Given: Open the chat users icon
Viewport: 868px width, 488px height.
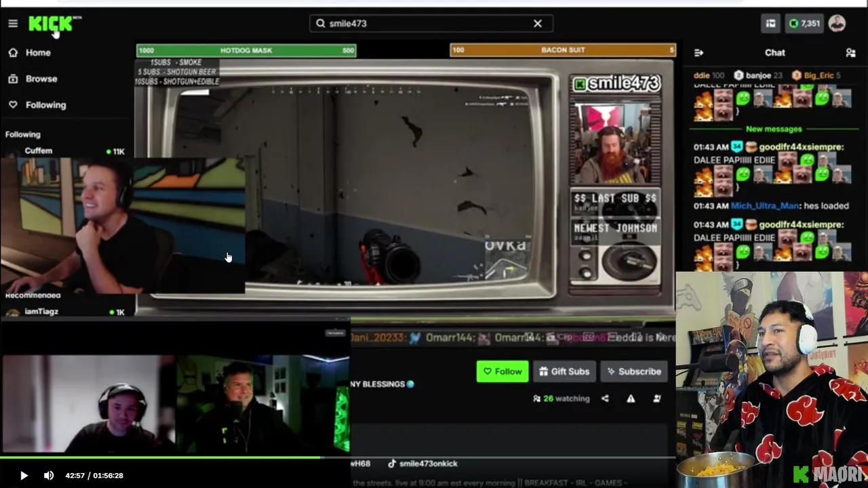Looking at the screenshot, I should [x=850, y=53].
